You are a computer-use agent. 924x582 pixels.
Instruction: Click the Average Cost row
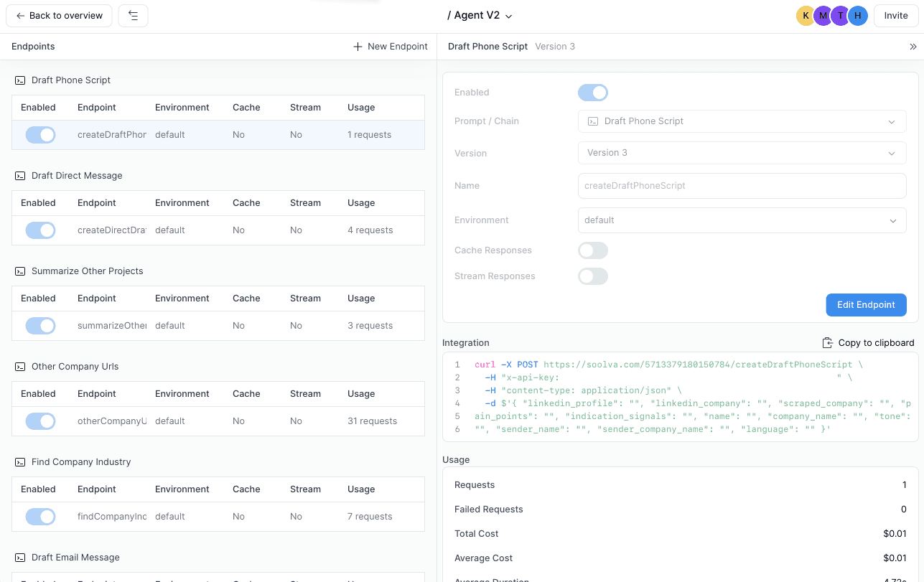[681, 558]
